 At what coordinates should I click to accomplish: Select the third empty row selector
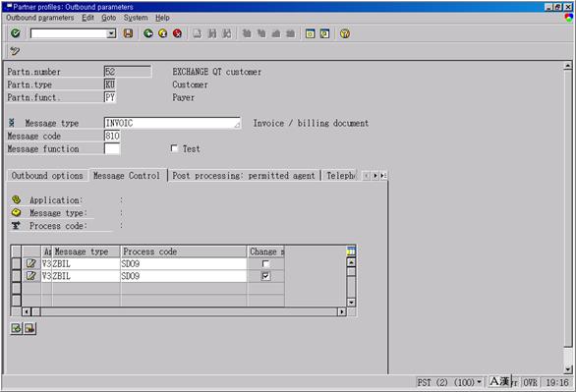[x=16, y=288]
